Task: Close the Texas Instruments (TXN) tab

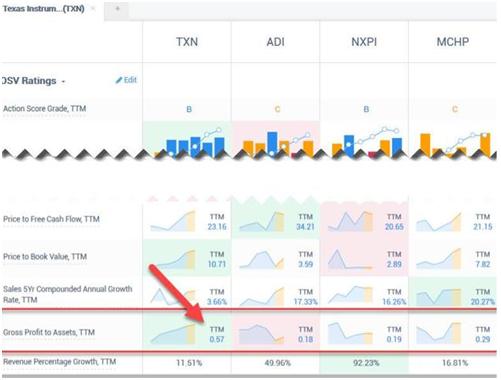Action: tap(93, 9)
